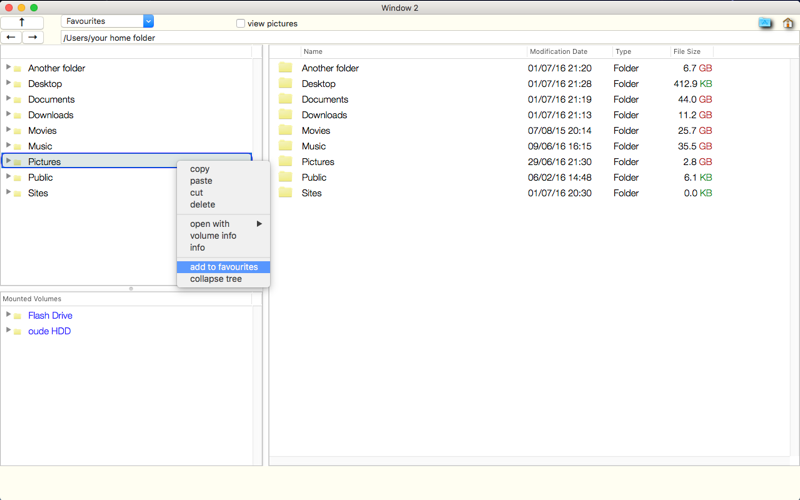The height and width of the screenshot is (500, 800).
Task: Open the Favourites dropdown
Action: coord(148,21)
